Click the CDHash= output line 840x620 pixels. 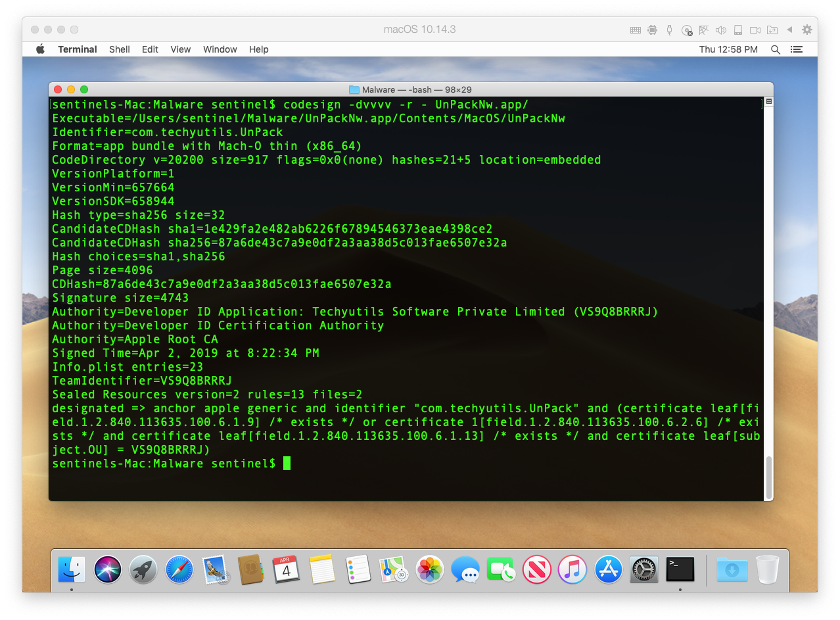(222, 284)
